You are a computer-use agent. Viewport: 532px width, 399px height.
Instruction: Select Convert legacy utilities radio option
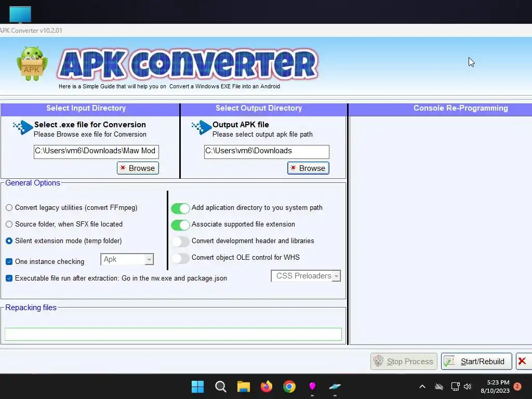(9, 208)
